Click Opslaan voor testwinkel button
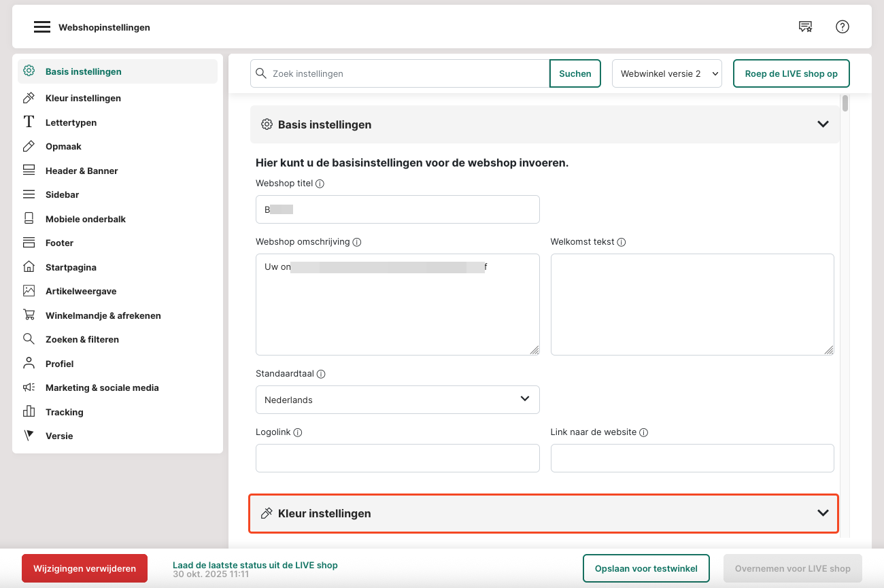The height and width of the screenshot is (588, 884). pyautogui.click(x=645, y=568)
